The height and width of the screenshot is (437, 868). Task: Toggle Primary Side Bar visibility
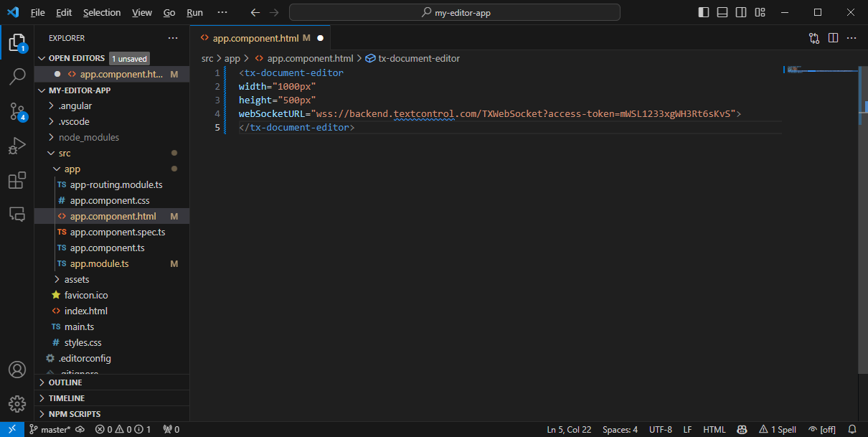click(x=704, y=12)
